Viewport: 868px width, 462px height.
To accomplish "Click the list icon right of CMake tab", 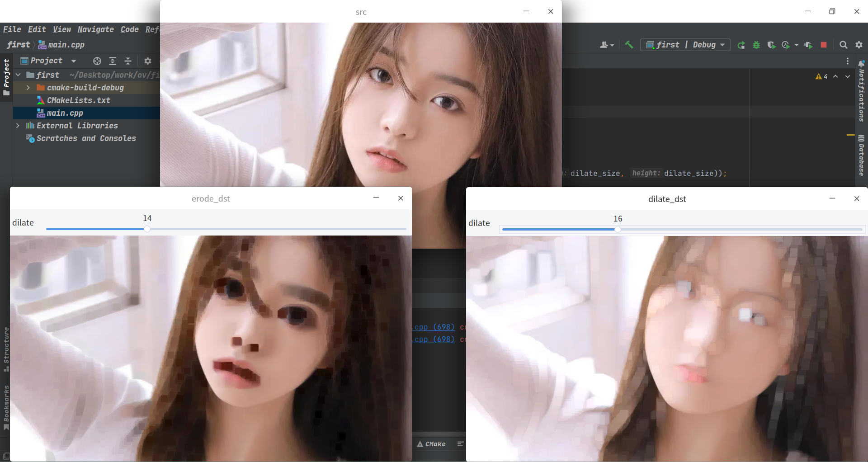I will 460,444.
